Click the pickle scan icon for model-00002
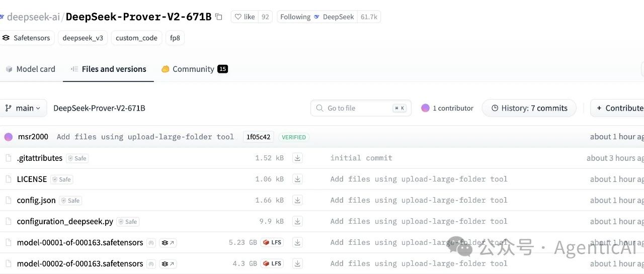This screenshot has width=644, height=274. click(x=151, y=264)
